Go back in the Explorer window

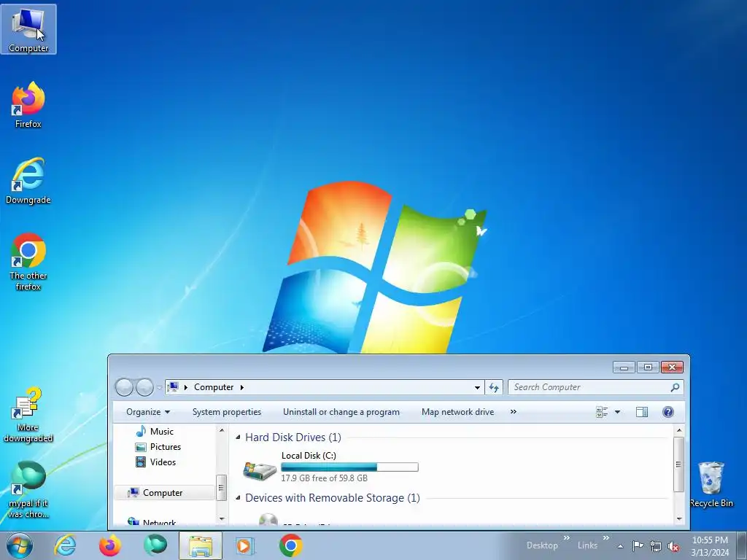pos(124,387)
